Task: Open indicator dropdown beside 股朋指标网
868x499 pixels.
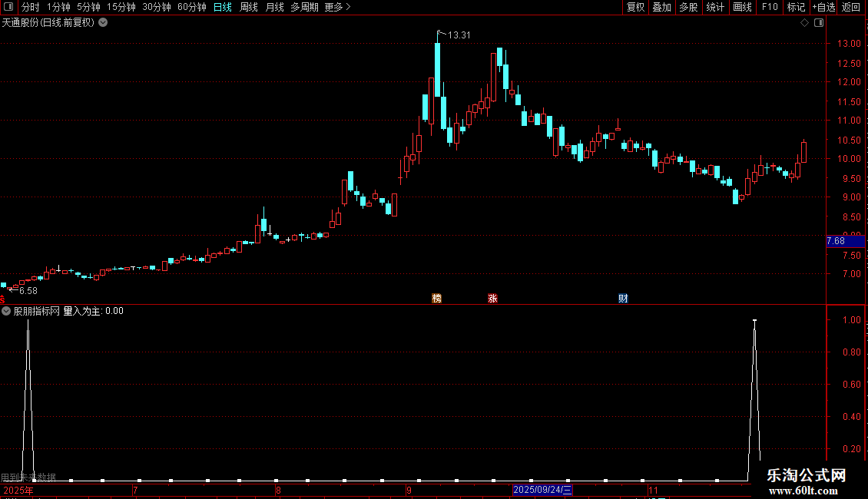Action: (6, 311)
